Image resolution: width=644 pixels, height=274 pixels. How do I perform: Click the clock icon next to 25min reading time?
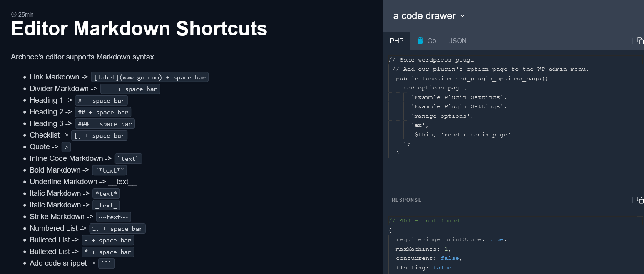pyautogui.click(x=13, y=14)
